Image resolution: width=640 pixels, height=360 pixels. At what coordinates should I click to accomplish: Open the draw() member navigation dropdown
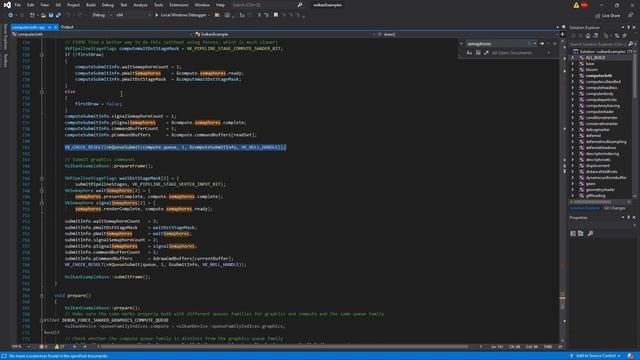pos(468,34)
